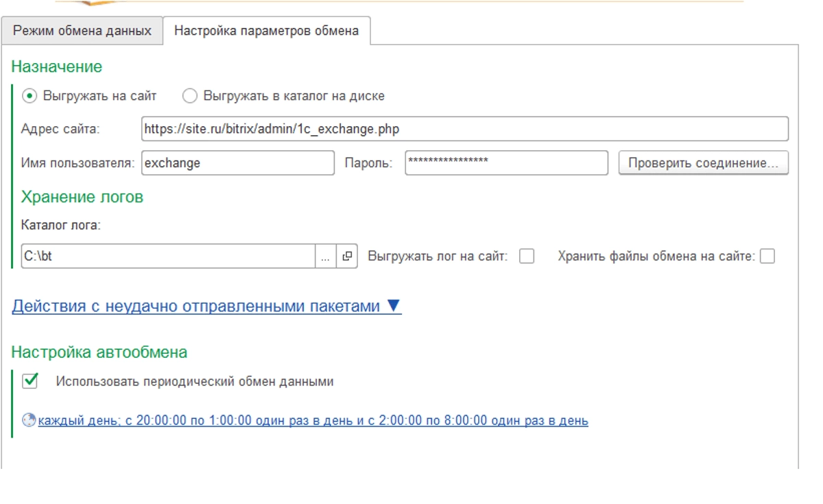This screenshot has height=504, width=823.
Task: Click the clock icon before the schedule
Action: pos(29,420)
